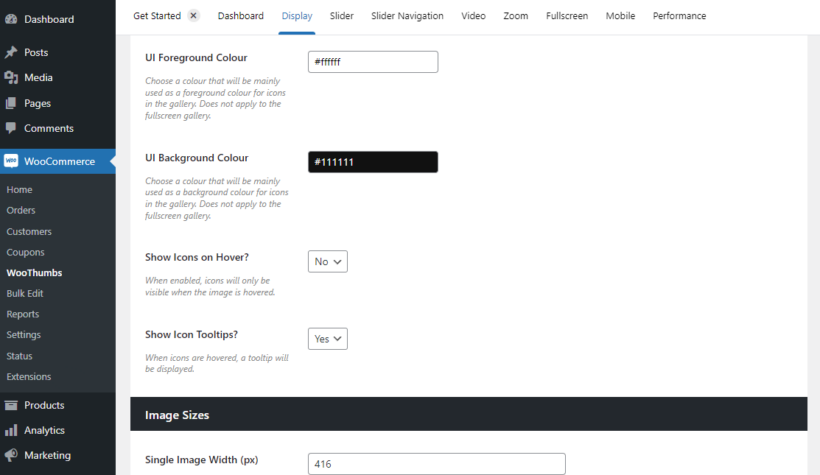Open the Comments menu label
This screenshot has width=820, height=475.
point(49,128)
